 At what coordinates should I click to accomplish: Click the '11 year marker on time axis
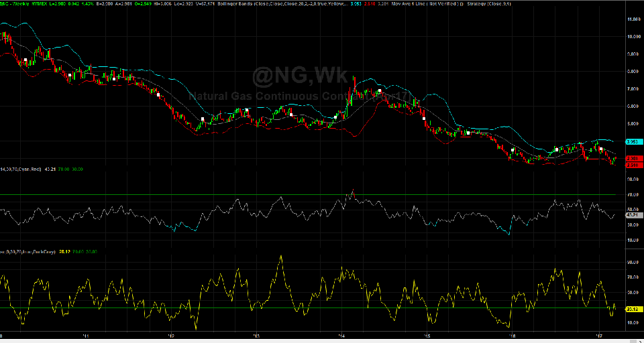point(86,336)
